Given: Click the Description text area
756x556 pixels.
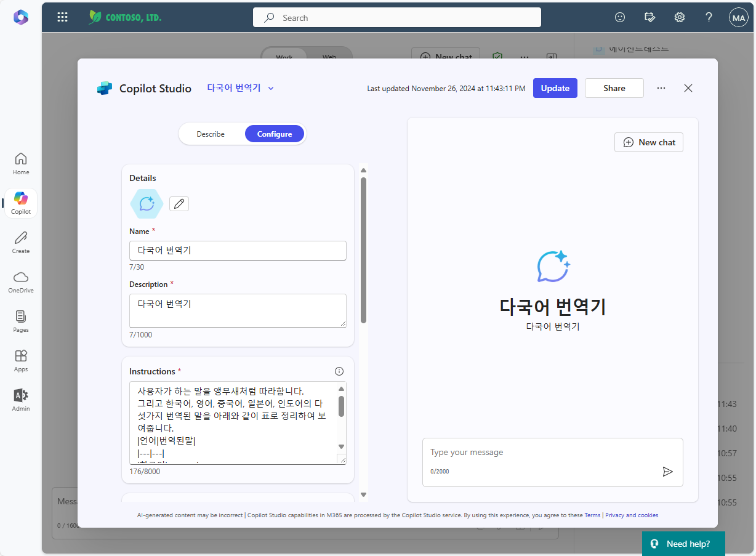Looking at the screenshot, I should pos(238,311).
